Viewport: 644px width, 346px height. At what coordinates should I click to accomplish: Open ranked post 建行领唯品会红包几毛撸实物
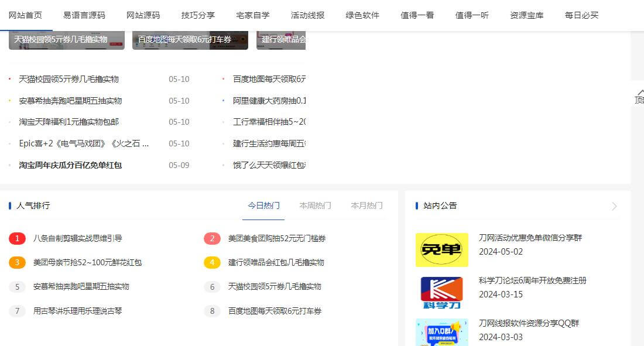point(276,262)
